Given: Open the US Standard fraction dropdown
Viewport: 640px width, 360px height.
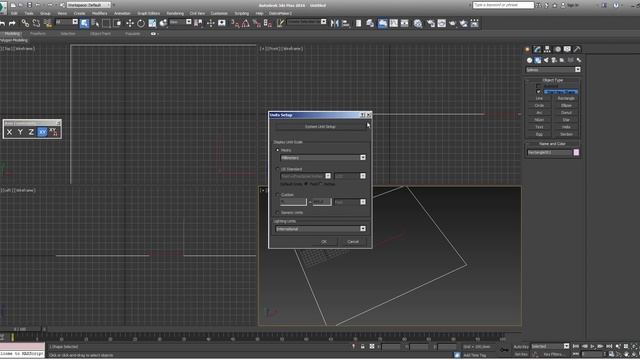Looking at the screenshot, I should (350, 176).
